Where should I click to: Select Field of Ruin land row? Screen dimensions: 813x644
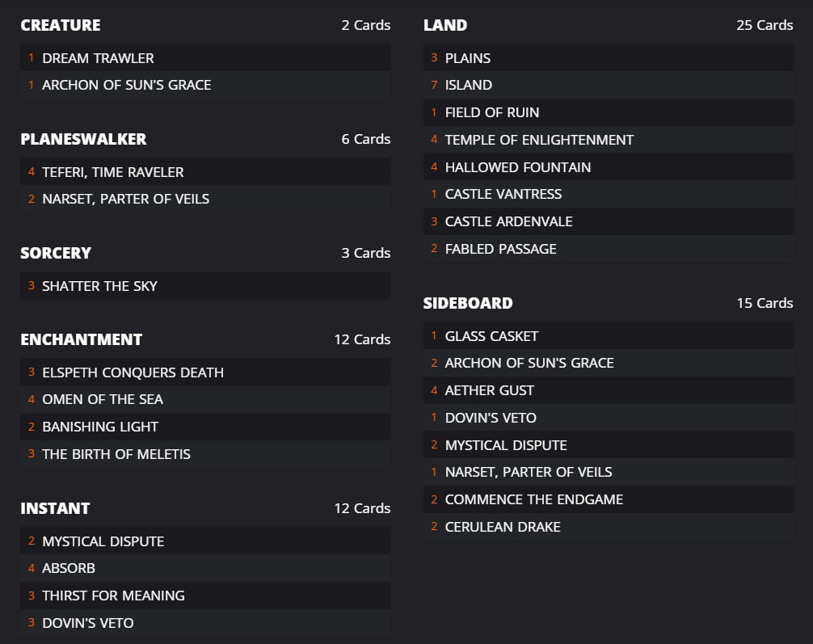(491, 112)
